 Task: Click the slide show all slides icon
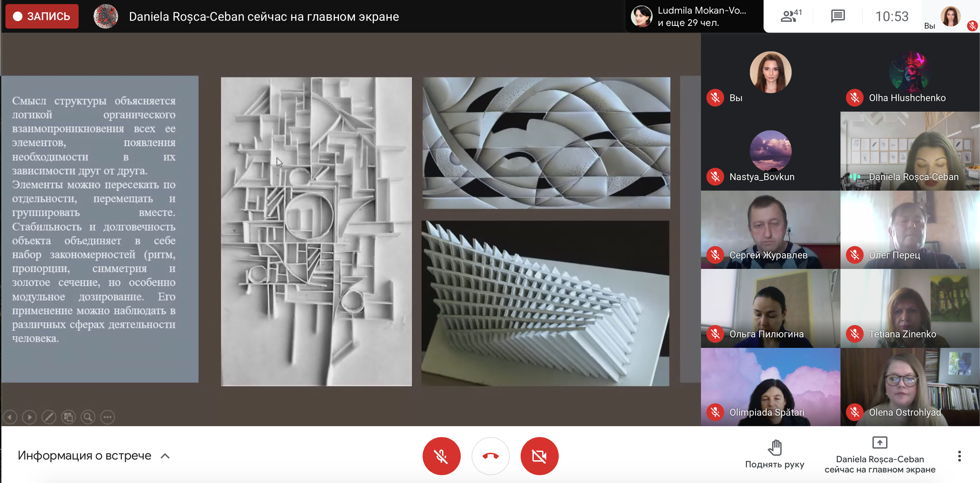[x=68, y=417]
